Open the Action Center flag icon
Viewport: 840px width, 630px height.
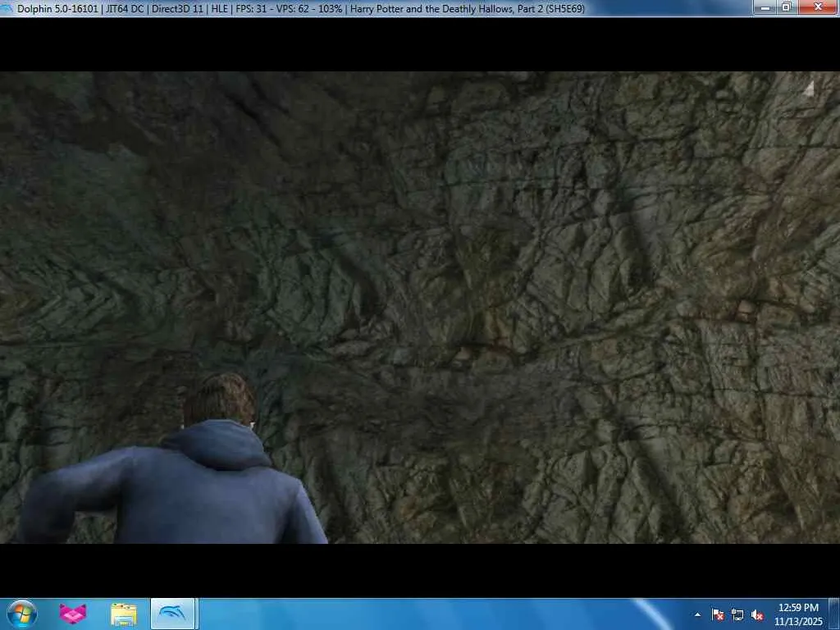[718, 614]
